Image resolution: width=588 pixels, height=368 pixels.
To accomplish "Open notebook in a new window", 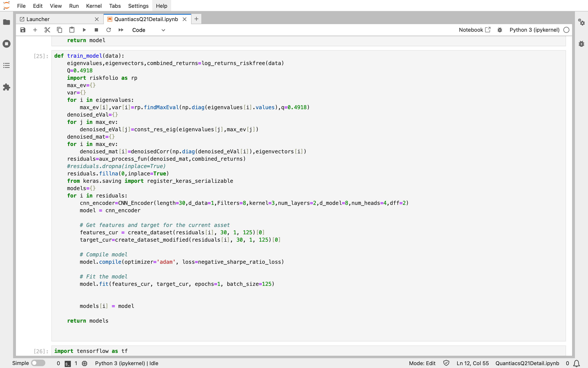I will coord(474,30).
